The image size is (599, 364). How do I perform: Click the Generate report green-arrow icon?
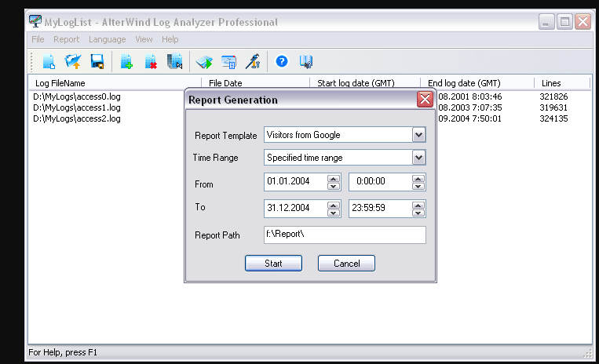click(204, 61)
